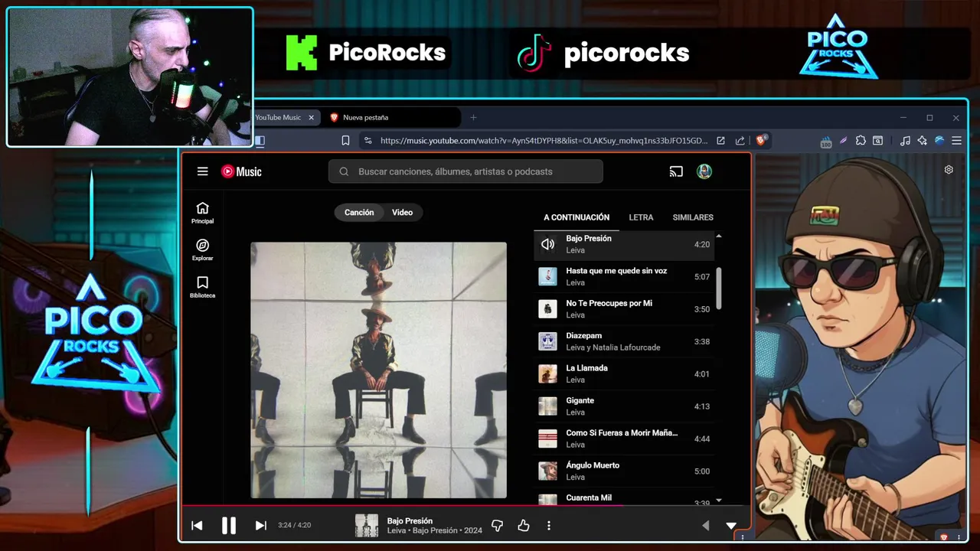
Task: Click the bookmark icon in the address bar
Action: coord(345,141)
